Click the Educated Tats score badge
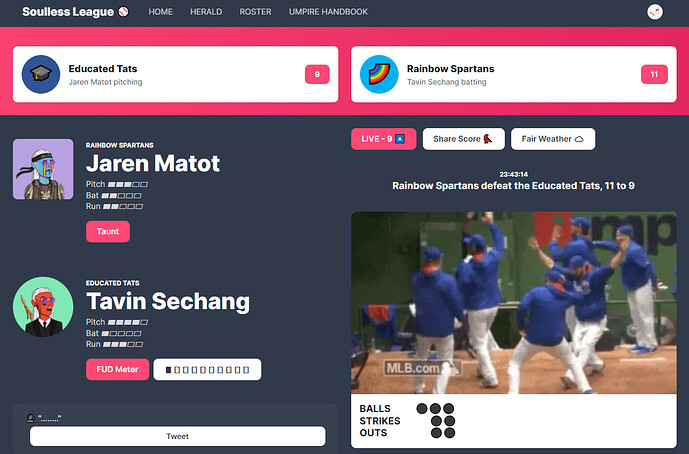The height and width of the screenshot is (454, 689). pyautogui.click(x=317, y=74)
